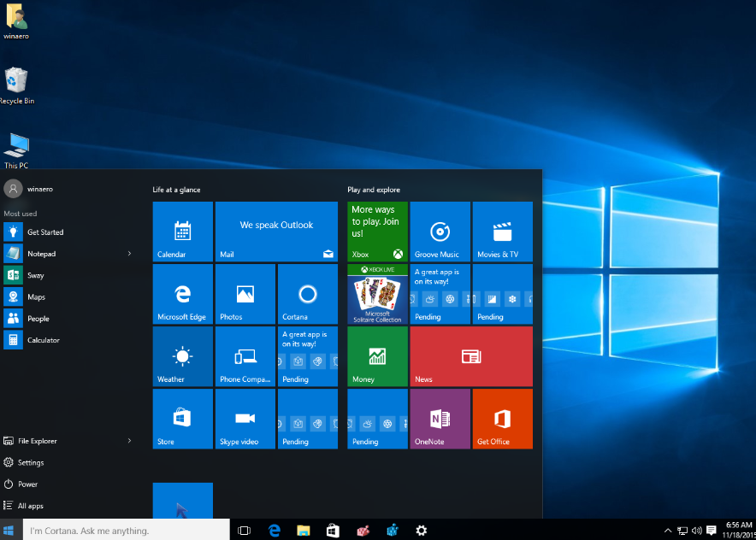Open the Movies & TV tile
This screenshot has width=756, height=540.
(x=502, y=232)
